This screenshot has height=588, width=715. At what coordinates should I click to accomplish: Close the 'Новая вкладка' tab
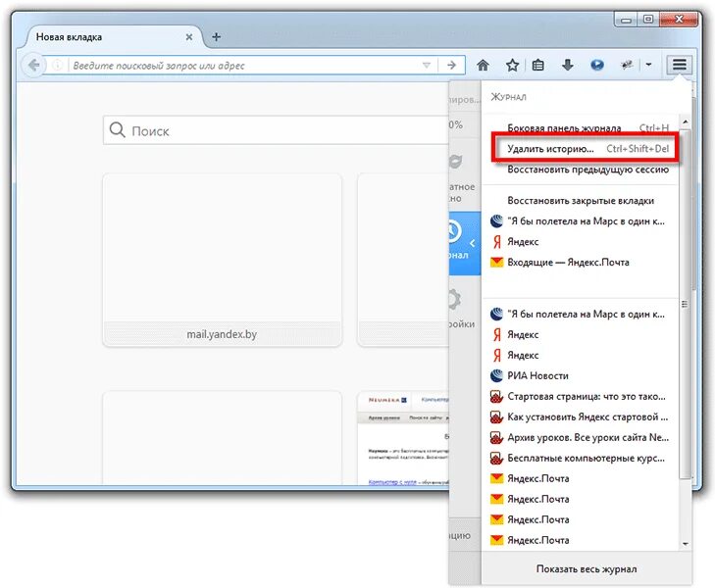coord(188,37)
